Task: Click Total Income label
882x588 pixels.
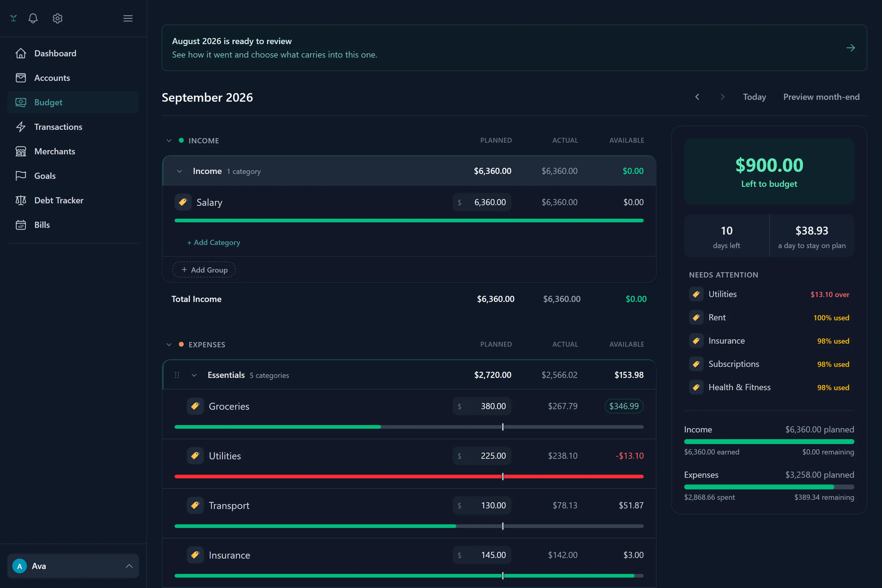Action: coord(197,299)
